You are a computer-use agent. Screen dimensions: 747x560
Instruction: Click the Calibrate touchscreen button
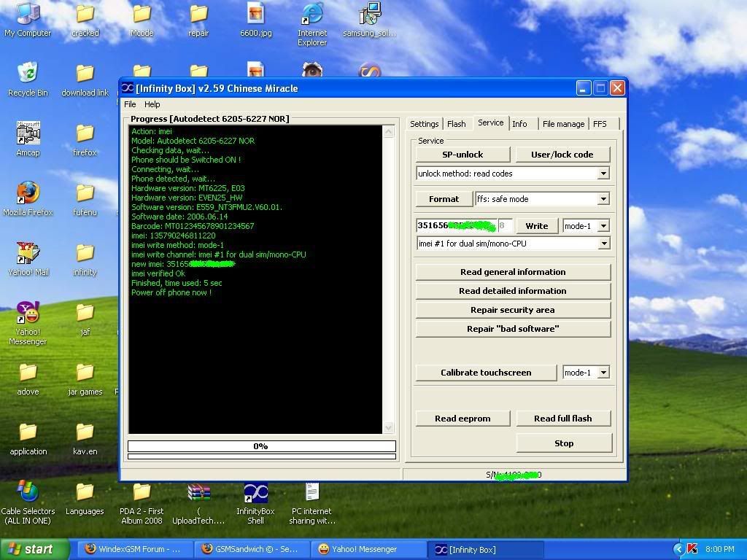486,373
